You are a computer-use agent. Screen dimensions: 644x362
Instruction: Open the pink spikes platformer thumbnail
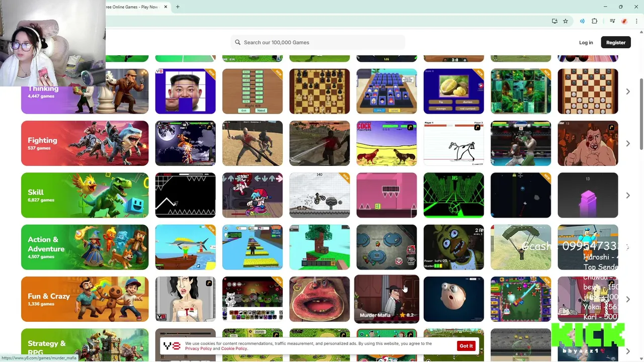pyautogui.click(x=386, y=195)
